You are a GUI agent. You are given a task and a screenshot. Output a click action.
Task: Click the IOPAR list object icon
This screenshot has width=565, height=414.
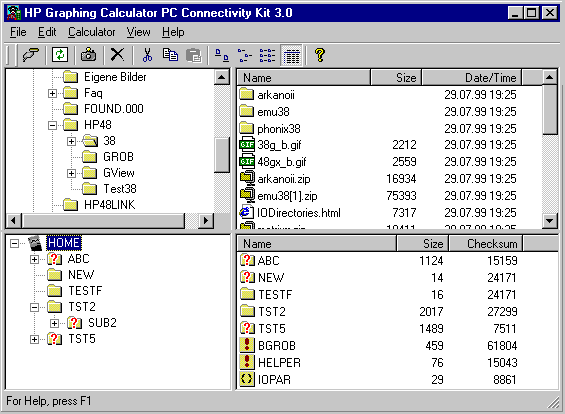(247, 379)
